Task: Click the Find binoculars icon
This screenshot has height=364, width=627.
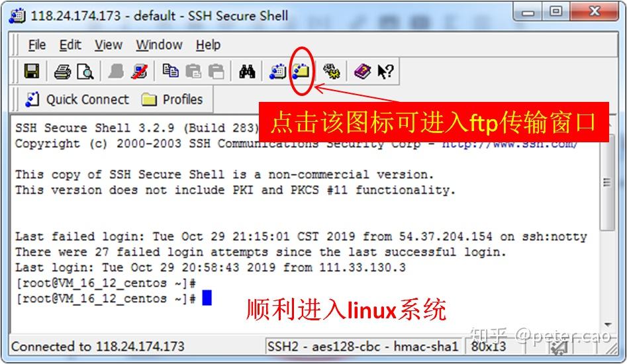Action: [x=247, y=72]
